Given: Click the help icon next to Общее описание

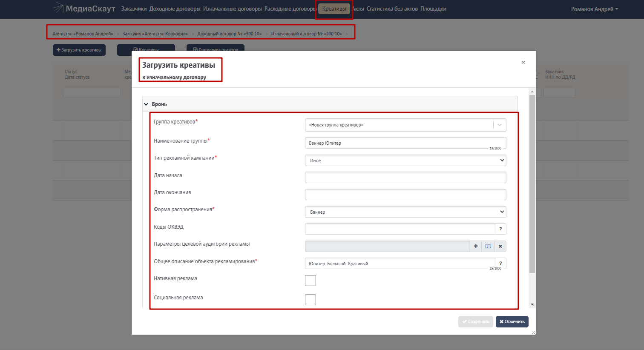Looking at the screenshot, I should [x=500, y=263].
